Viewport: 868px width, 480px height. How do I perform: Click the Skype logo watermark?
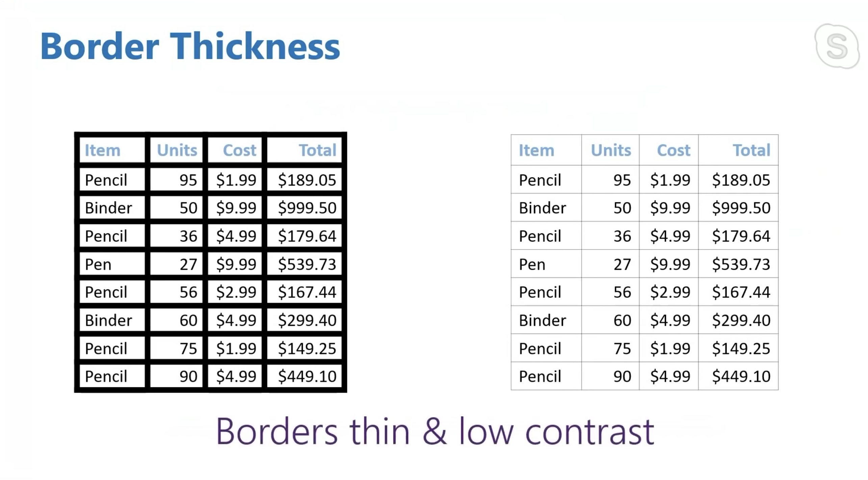(x=837, y=46)
